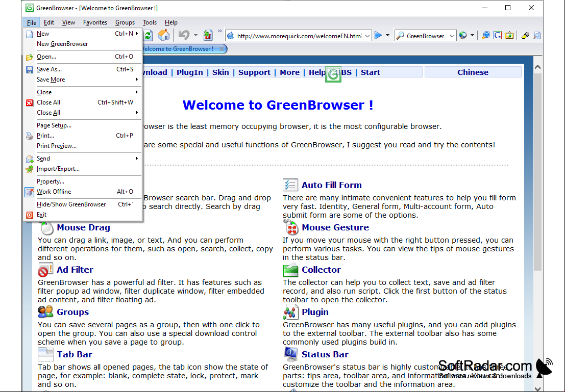This screenshot has height=392, width=565.
Task: Open the Support navigation link
Action: point(254,72)
